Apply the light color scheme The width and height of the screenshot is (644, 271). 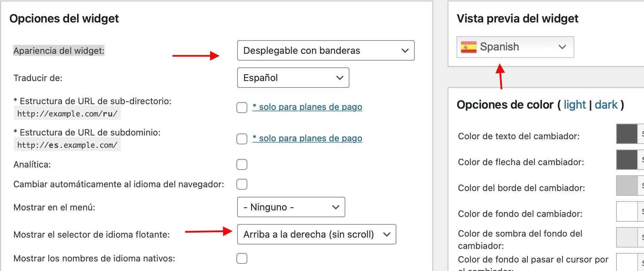[x=575, y=105]
